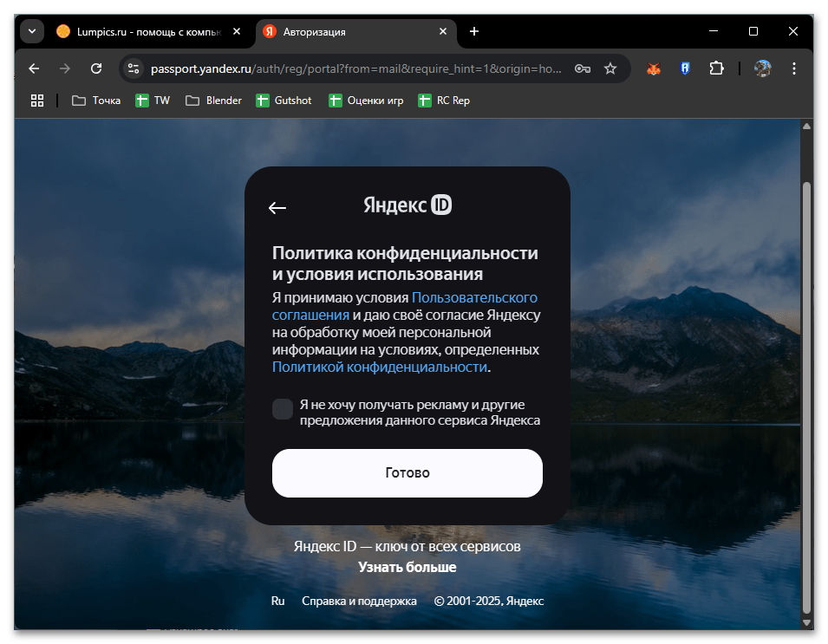Open the MetaMask fox extension
Image resolution: width=828 pixels, height=644 pixels.
pos(654,68)
